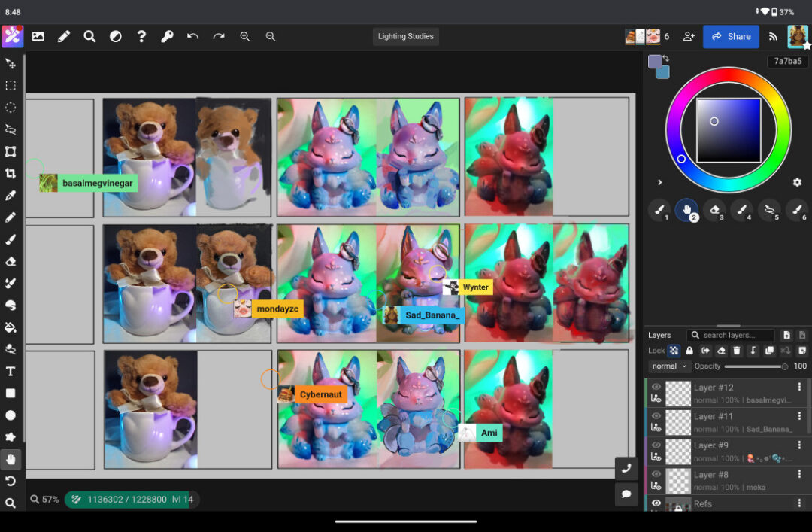Click the Share button
The image size is (812, 532).
click(731, 36)
